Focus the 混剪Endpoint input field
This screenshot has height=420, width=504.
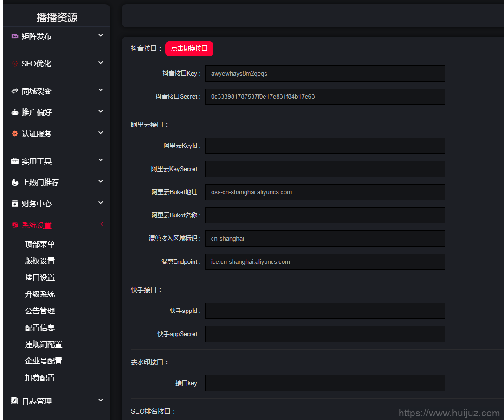point(325,262)
